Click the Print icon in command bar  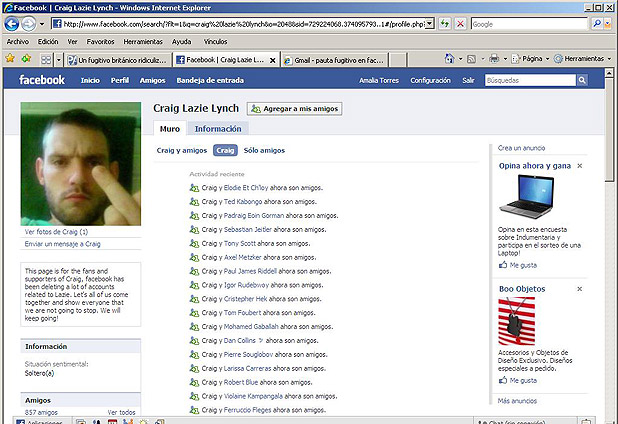(x=494, y=59)
